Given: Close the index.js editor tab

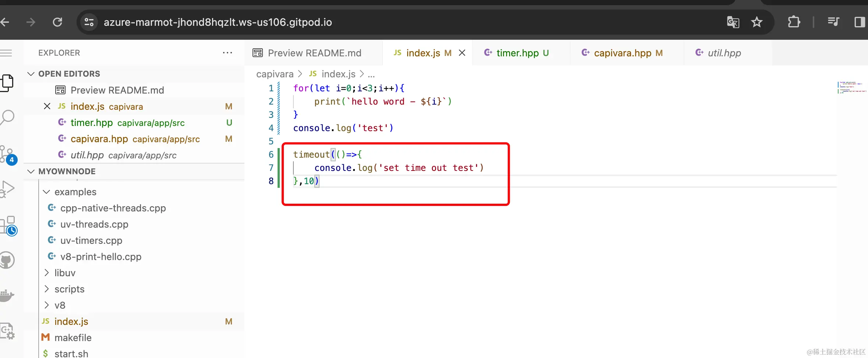Looking at the screenshot, I should [x=462, y=53].
